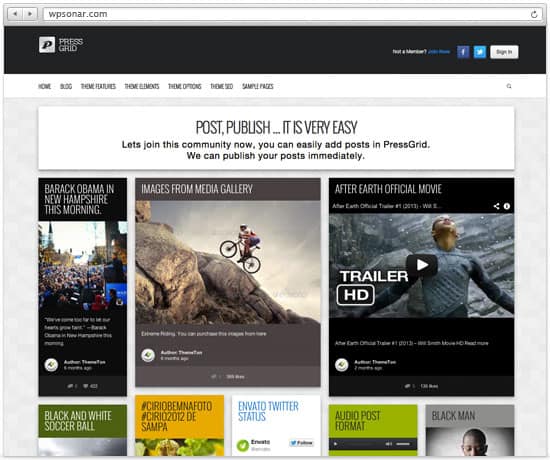
Task: Click the share icon on the trailer video
Action: pyautogui.click(x=496, y=206)
